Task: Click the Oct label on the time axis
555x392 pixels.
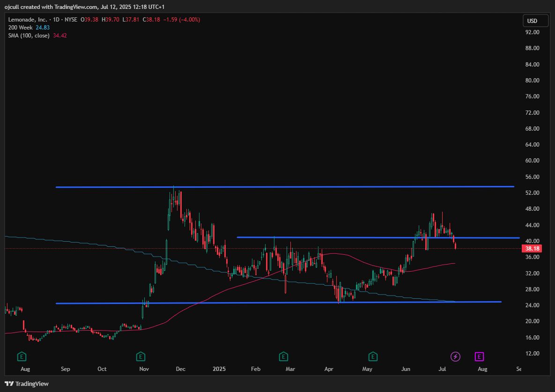Action: [x=102, y=369]
